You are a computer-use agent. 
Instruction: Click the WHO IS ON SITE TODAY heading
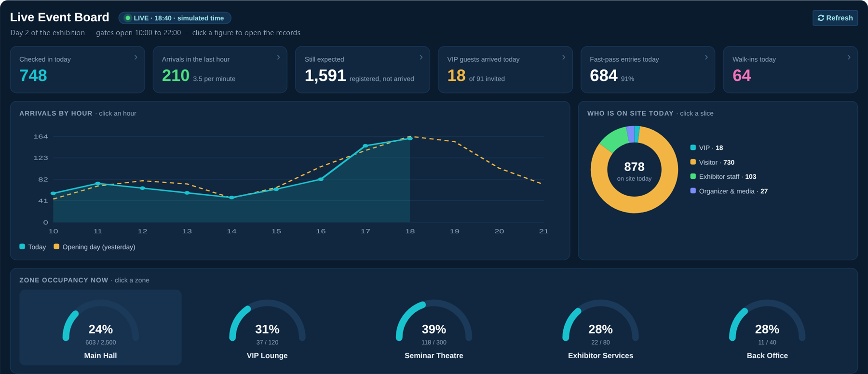point(630,113)
